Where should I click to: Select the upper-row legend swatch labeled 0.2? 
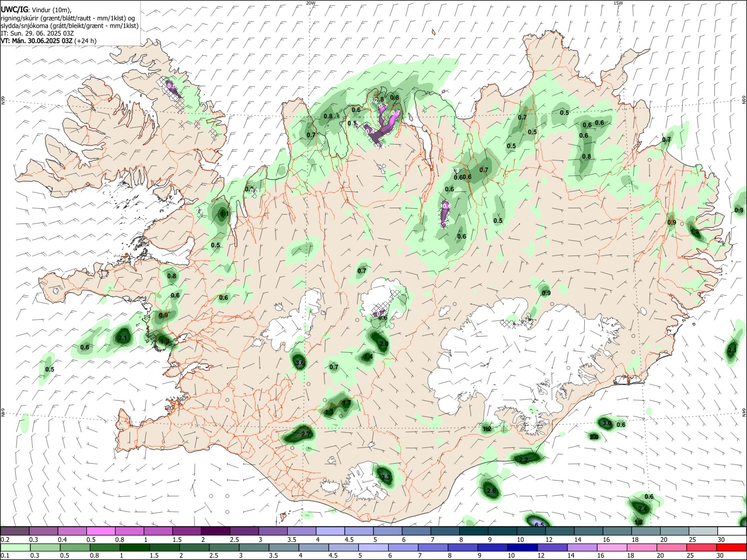15,531
